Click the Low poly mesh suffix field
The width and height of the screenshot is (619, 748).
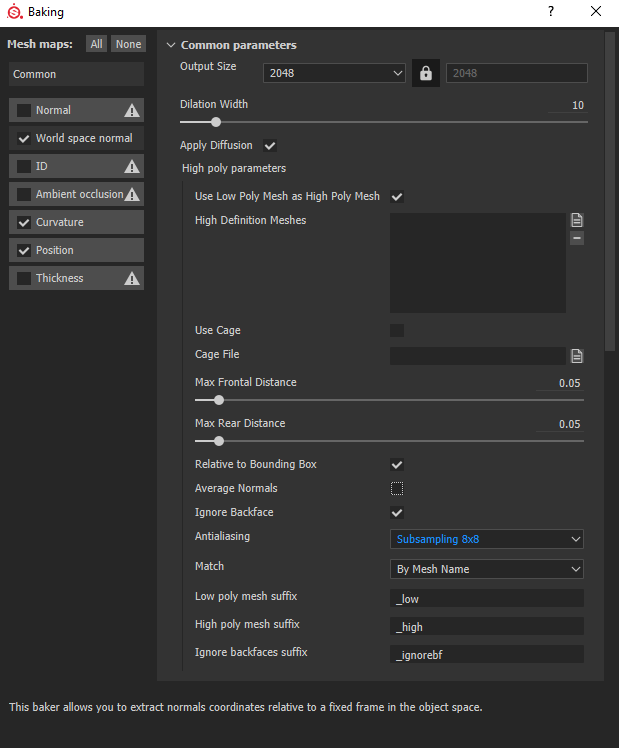pyautogui.click(x=486, y=598)
